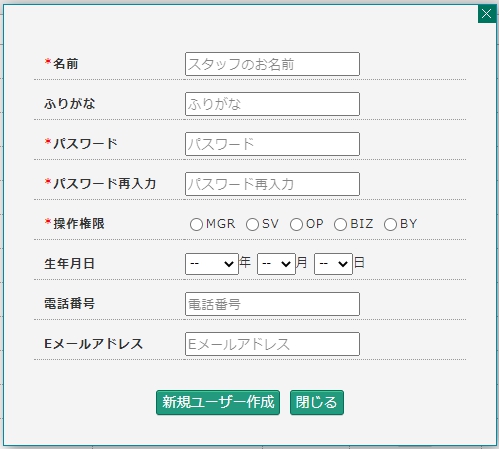
Task: Close the dialog with the X icon
Action: click(487, 14)
